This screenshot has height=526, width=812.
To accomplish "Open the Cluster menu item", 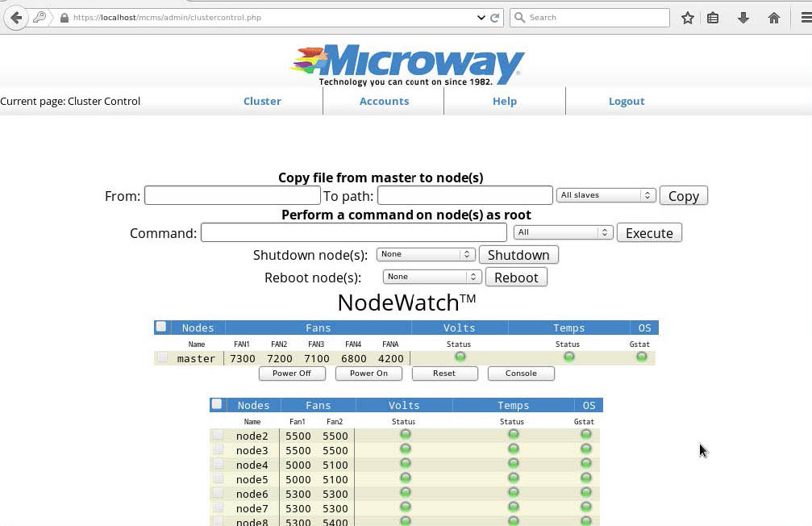I will 262,101.
